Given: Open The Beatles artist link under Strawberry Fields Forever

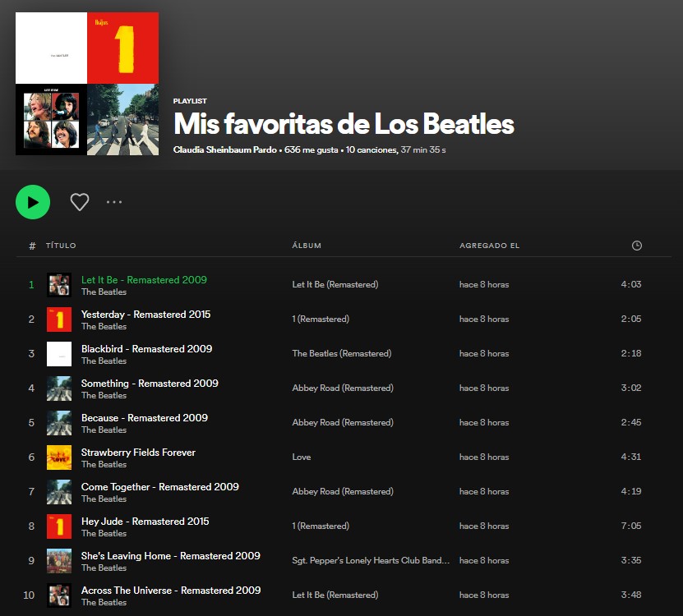Looking at the screenshot, I should click(x=104, y=464).
